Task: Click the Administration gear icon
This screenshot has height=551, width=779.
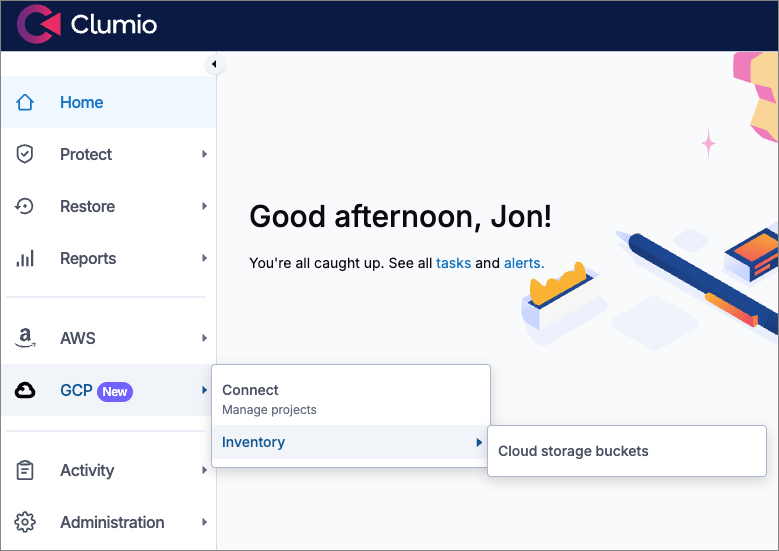Action: (26, 522)
